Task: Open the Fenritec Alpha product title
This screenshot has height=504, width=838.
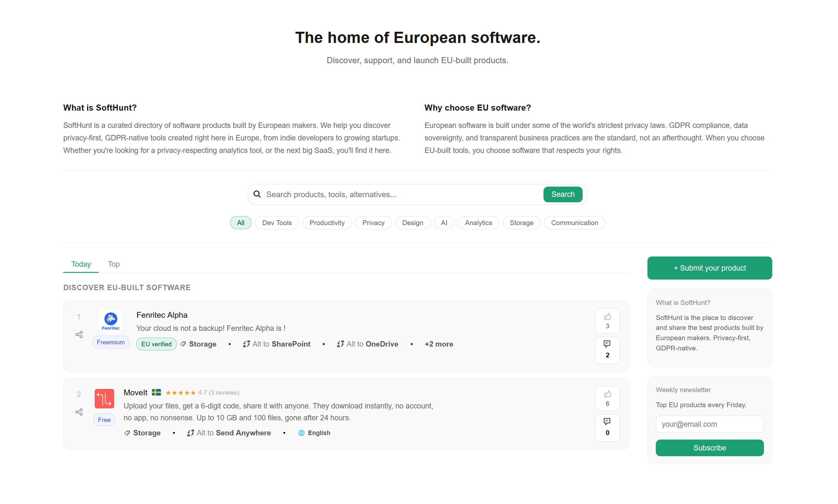Action: tap(162, 315)
